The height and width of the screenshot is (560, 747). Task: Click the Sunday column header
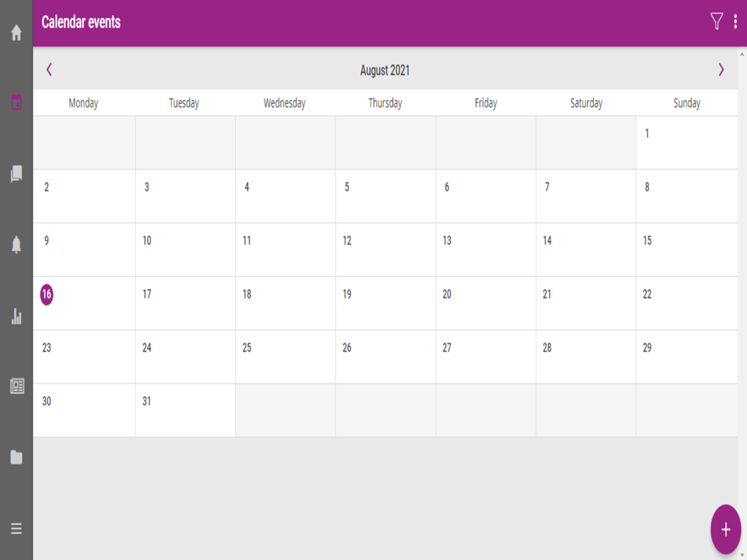click(x=686, y=103)
